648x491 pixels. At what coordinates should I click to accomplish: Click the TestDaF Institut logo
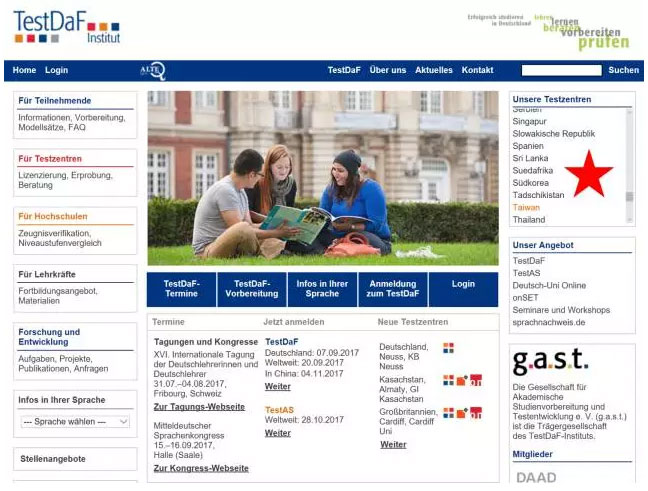pos(67,27)
